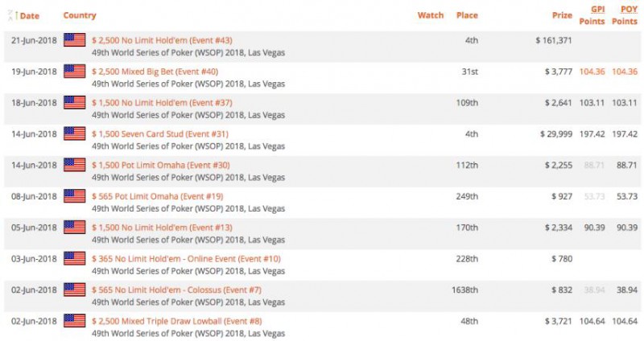Open the $565 Pot Limit Omaha Event #19 link
The image size is (644, 341).
tap(157, 196)
